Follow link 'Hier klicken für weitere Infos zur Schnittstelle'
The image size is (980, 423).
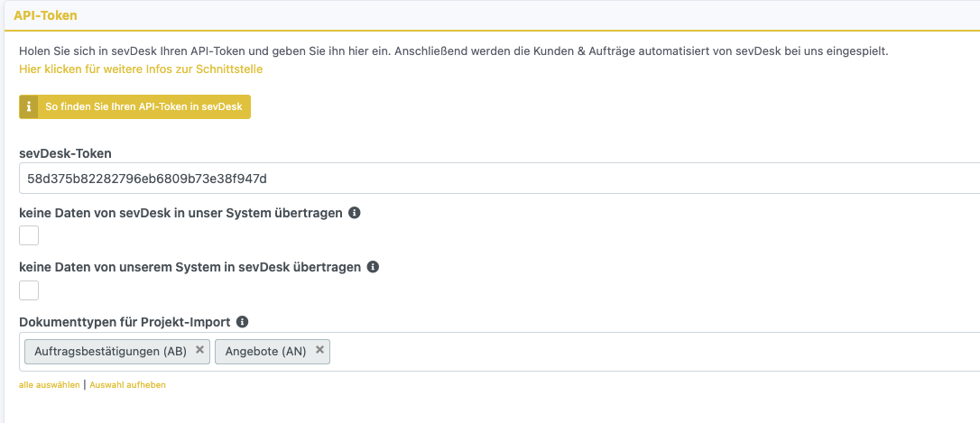click(141, 69)
